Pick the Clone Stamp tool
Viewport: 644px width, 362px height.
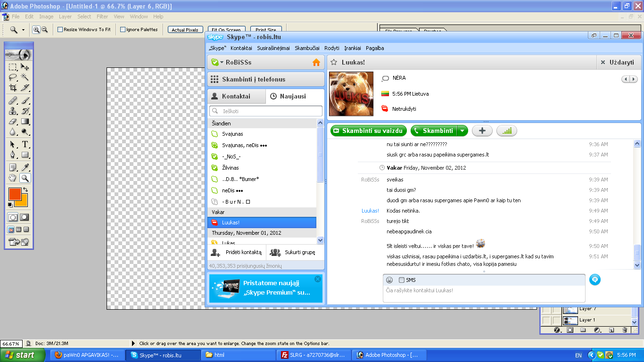tap(13, 111)
